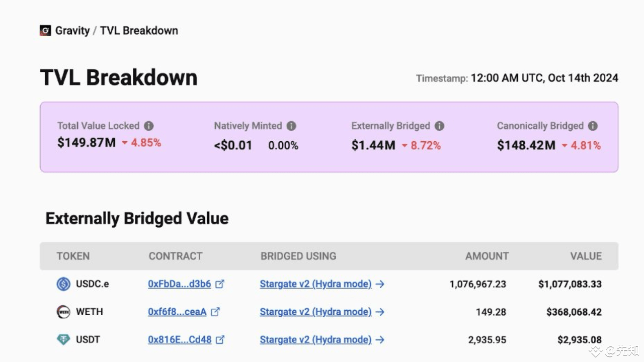Follow Stargate v2 (Hydra mode) link for WETH
This screenshot has width=644, height=362.
[315, 312]
